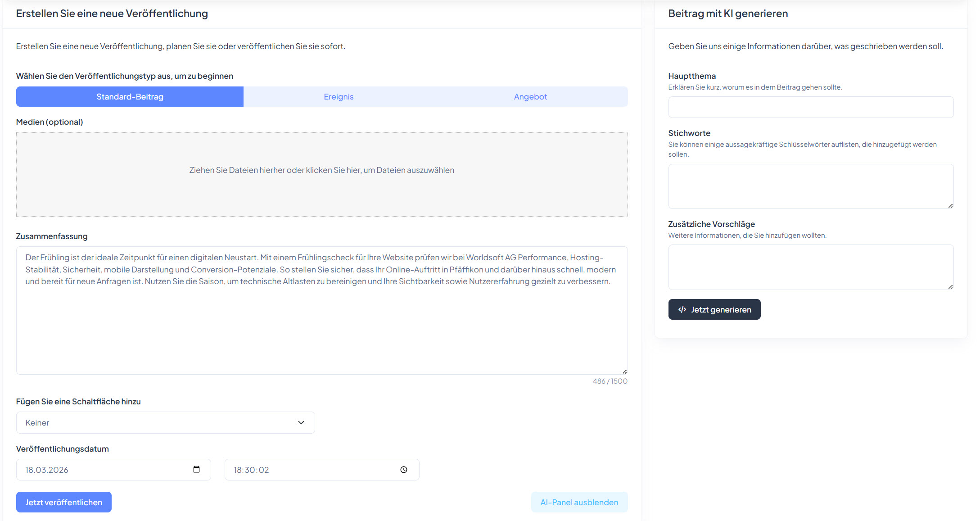Switch to the Ereignis tab
Image resolution: width=980 pixels, height=521 pixels.
[339, 97]
